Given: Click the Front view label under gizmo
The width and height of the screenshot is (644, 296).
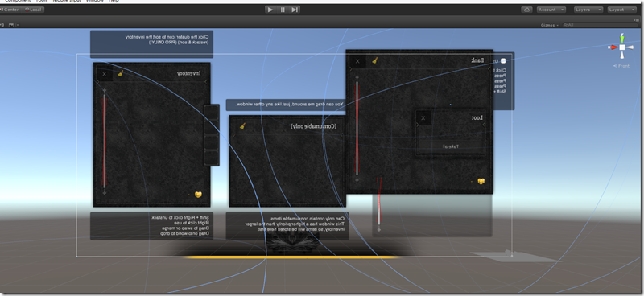Looking at the screenshot, I should pos(621,66).
